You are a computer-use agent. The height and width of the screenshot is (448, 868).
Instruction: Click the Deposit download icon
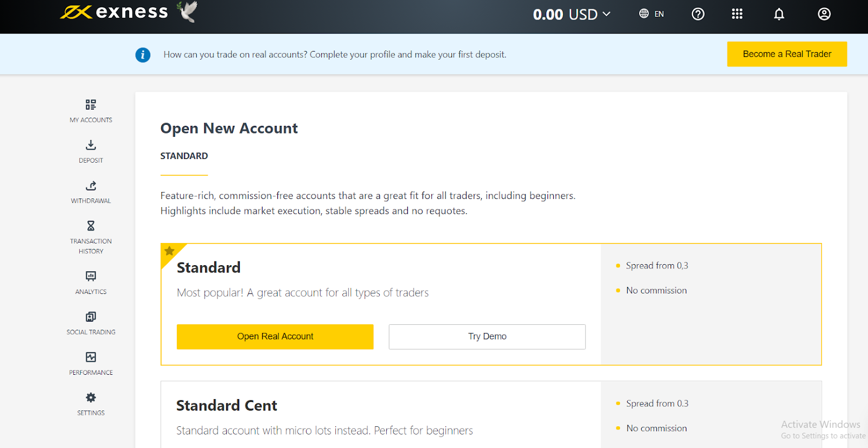point(91,145)
